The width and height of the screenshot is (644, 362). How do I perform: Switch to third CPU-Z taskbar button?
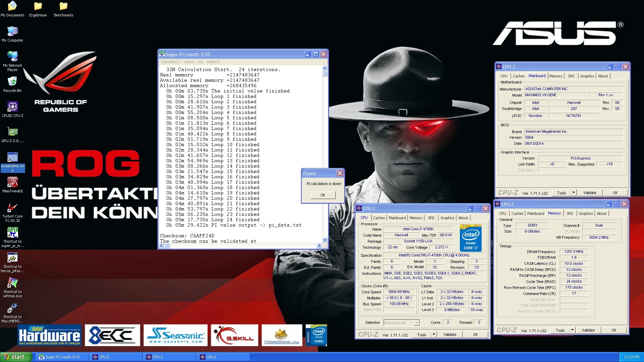pos(223,357)
